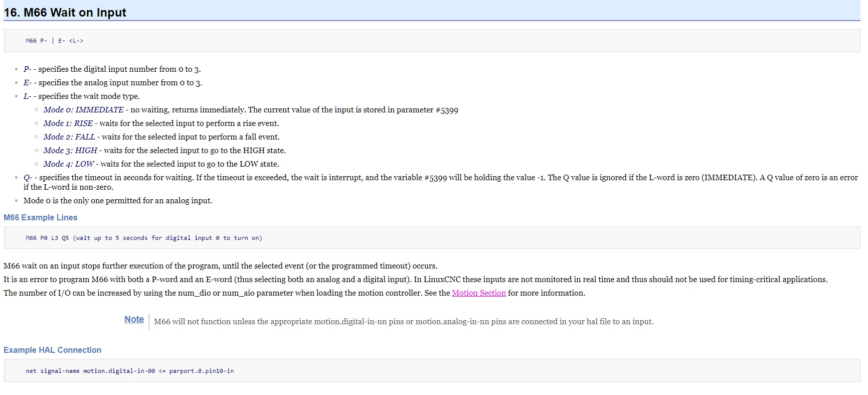
Task: Click the 'L-' wait mode type bullet
Action: click(82, 96)
